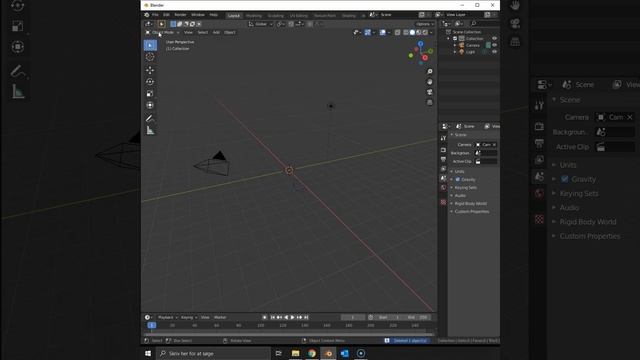Image resolution: width=640 pixels, height=360 pixels.
Task: Select the Annotate tool
Action: pos(150,118)
